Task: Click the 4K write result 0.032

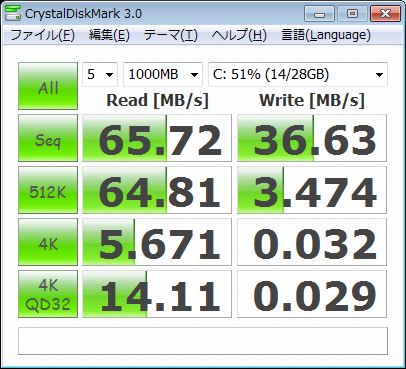Action: tap(312, 242)
